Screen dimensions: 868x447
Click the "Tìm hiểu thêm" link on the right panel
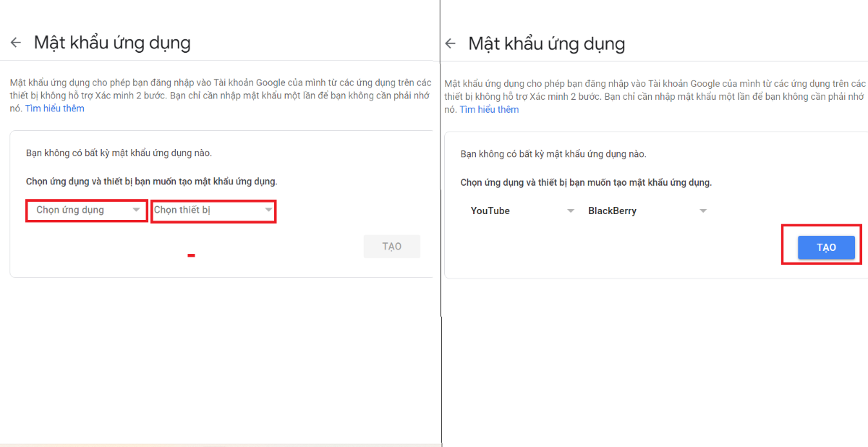[x=489, y=109]
